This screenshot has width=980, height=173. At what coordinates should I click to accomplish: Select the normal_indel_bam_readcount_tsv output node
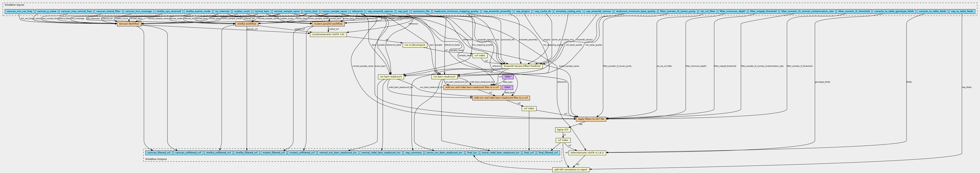[381, 153]
